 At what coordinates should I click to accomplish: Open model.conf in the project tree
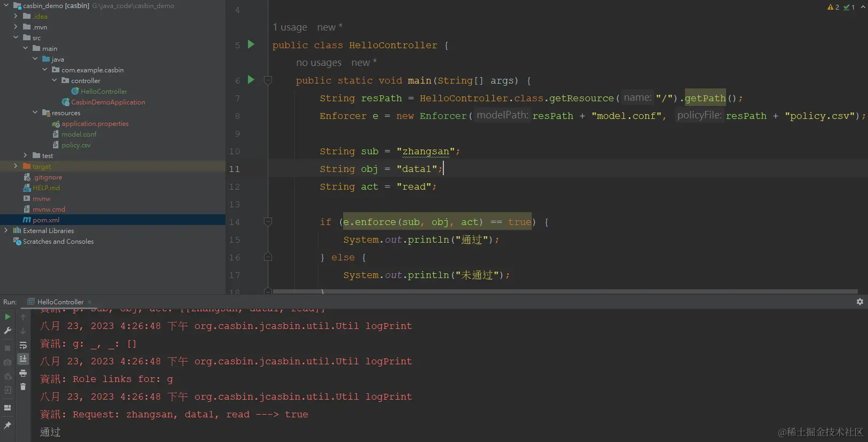[79, 134]
